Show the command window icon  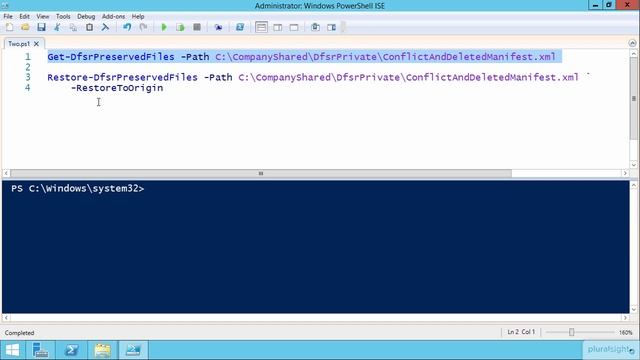[315, 27]
